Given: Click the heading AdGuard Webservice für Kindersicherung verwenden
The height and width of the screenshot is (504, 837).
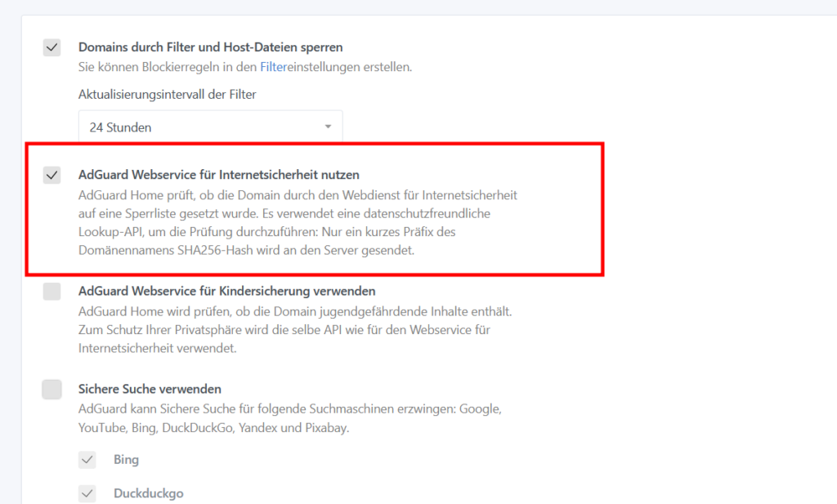Looking at the screenshot, I should click(227, 291).
